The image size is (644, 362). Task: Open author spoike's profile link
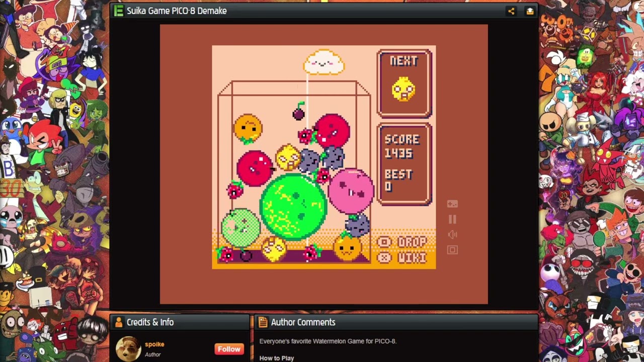[154, 344]
